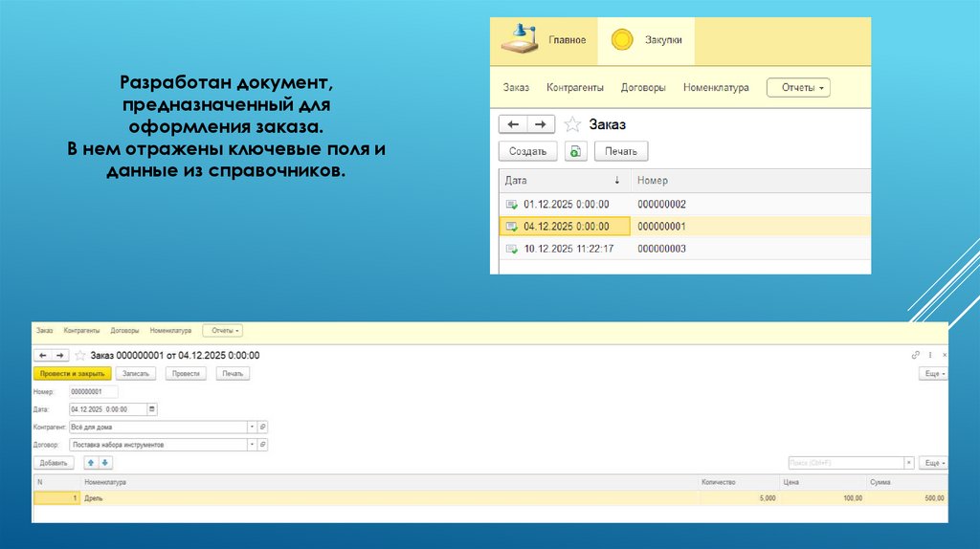Go forward with the right arrow in the order form

coord(60,356)
